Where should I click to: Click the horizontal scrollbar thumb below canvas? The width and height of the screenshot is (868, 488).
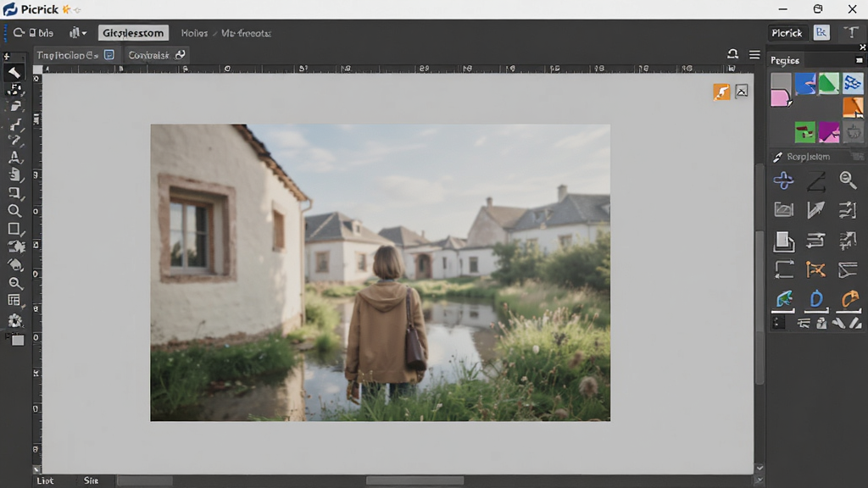[415, 480]
